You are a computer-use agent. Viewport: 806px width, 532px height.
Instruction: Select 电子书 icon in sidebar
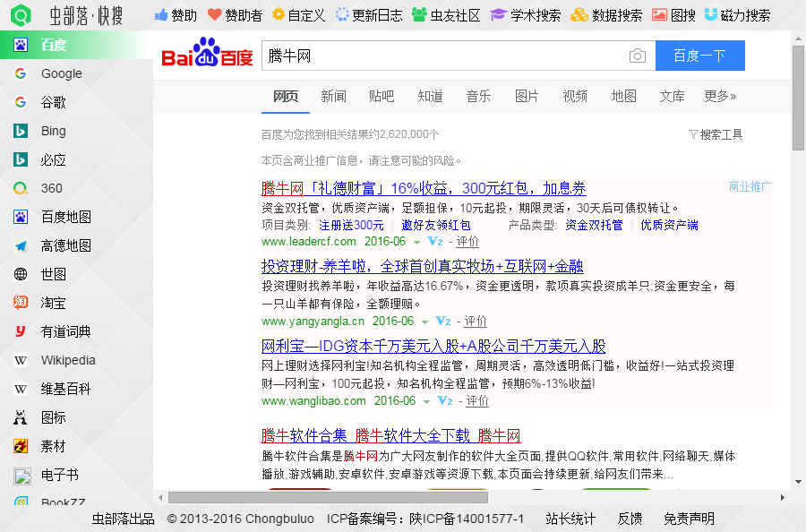[22, 476]
